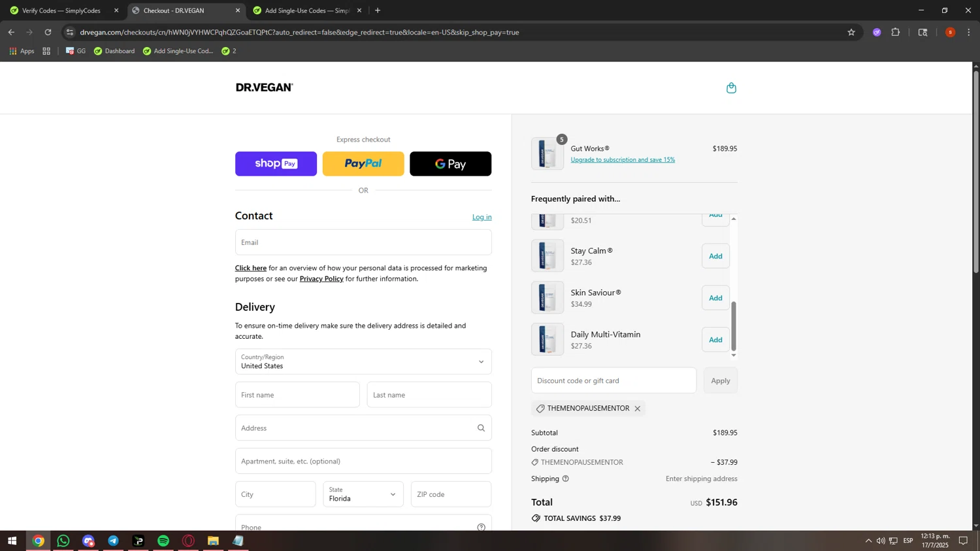Open the volume control in system tray

point(881,541)
